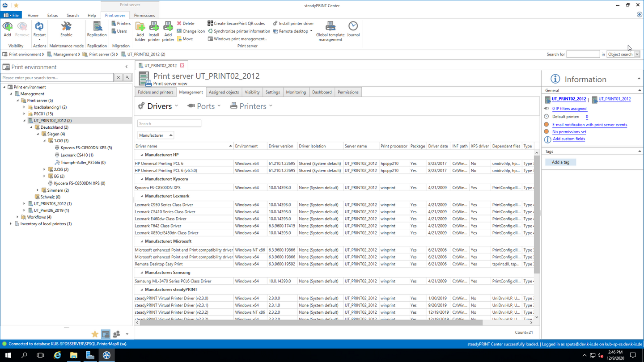This screenshot has height=362, width=644.
Task: Click the Install printer icon
Action: [154, 27]
